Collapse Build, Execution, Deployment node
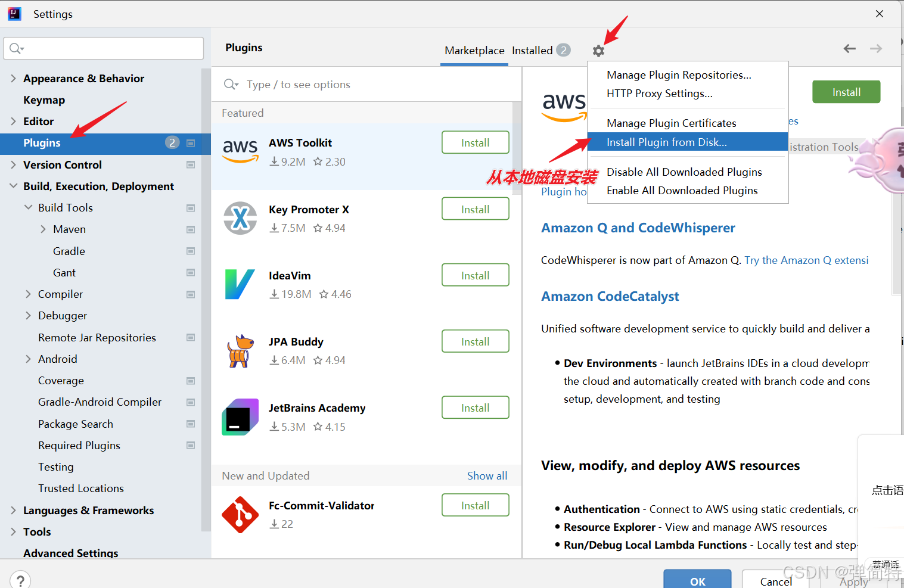 [13, 186]
